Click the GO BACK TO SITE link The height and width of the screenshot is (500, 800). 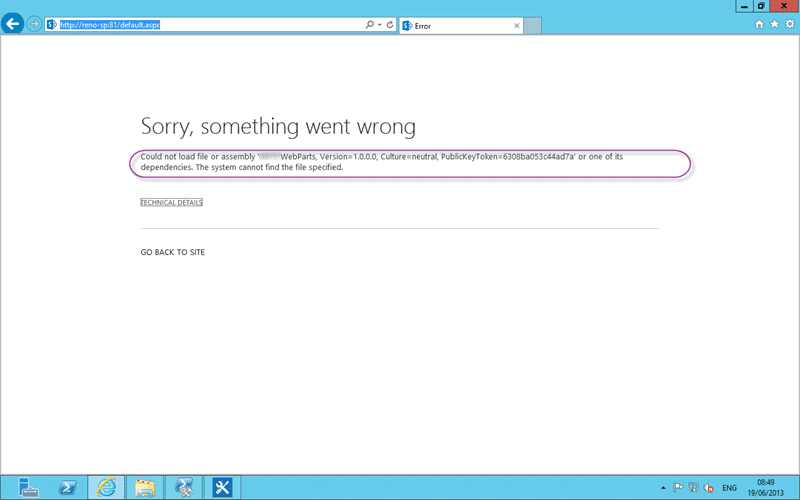pos(172,252)
